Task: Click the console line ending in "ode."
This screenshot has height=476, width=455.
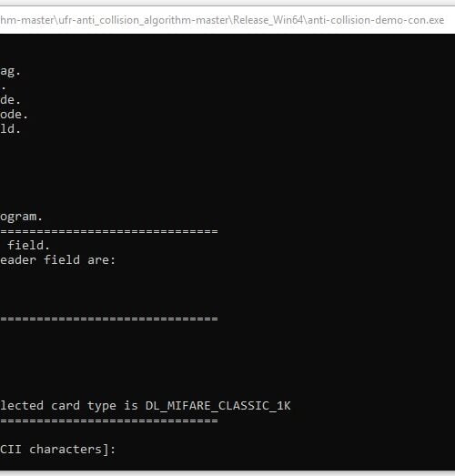Action: pos(14,115)
